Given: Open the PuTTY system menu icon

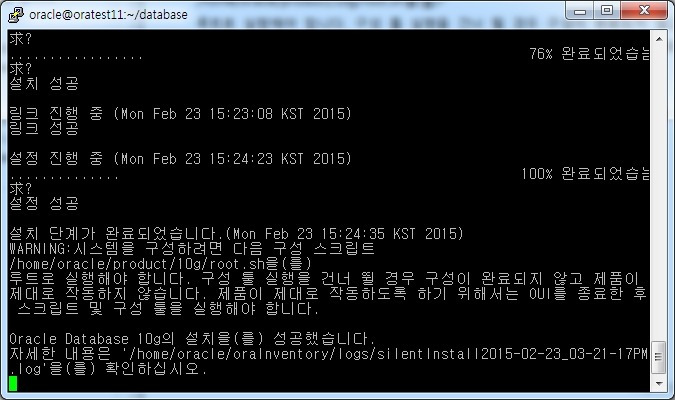Looking at the screenshot, I should 16,15.
